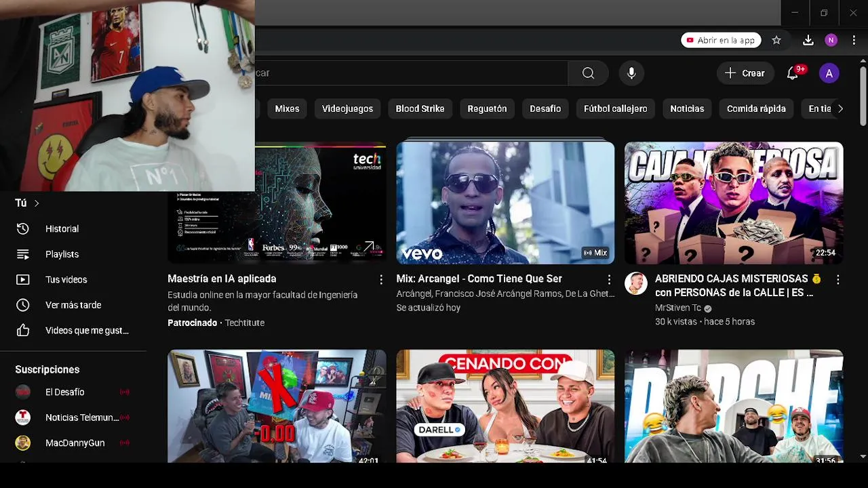Open browser three-dot menu

point(854,41)
